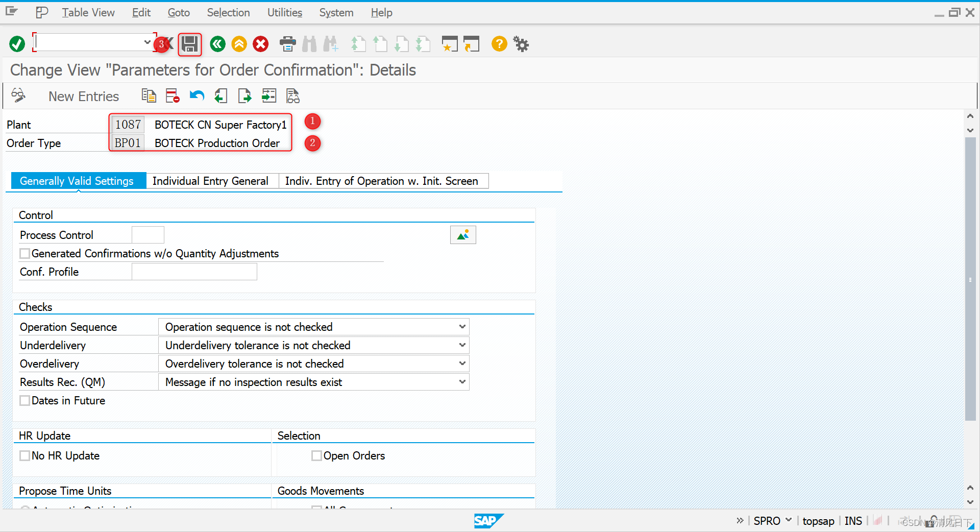Open the Operation Sequence dropdown
This screenshot has width=980, height=532.
coord(462,327)
